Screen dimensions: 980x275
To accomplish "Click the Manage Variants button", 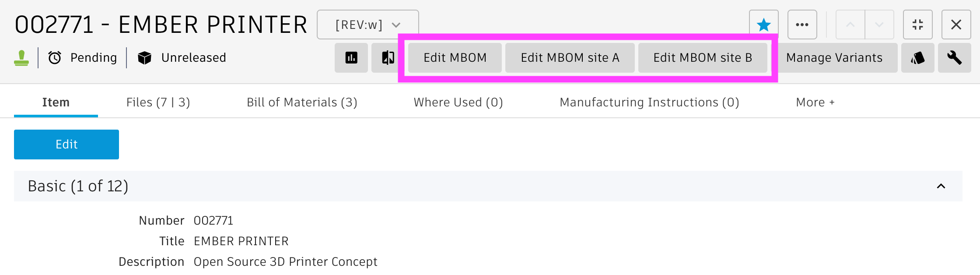I will [834, 58].
